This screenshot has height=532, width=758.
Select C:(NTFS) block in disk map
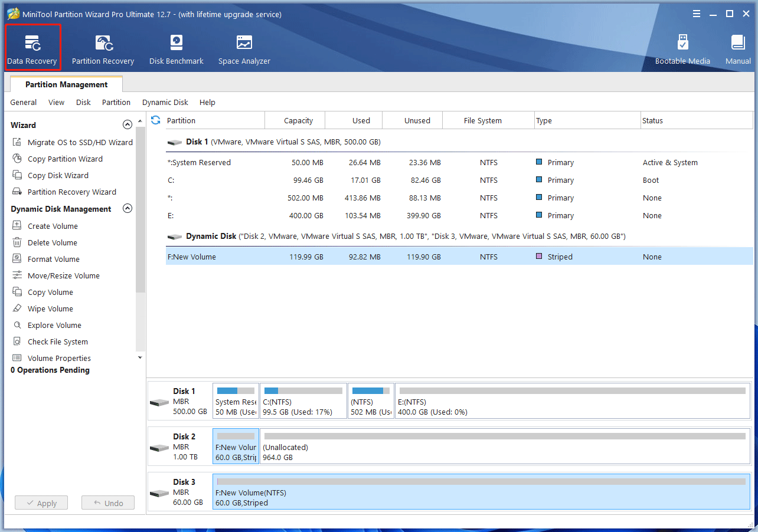[303, 400]
